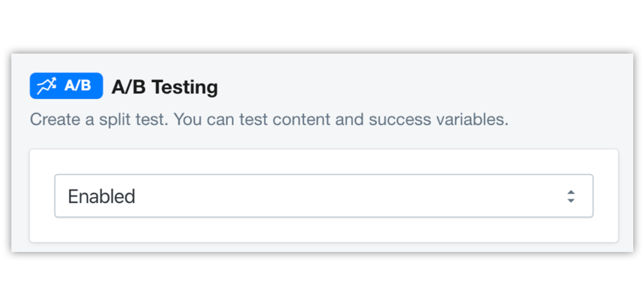Click the split test description text
644x305 pixels.
pos(269,120)
